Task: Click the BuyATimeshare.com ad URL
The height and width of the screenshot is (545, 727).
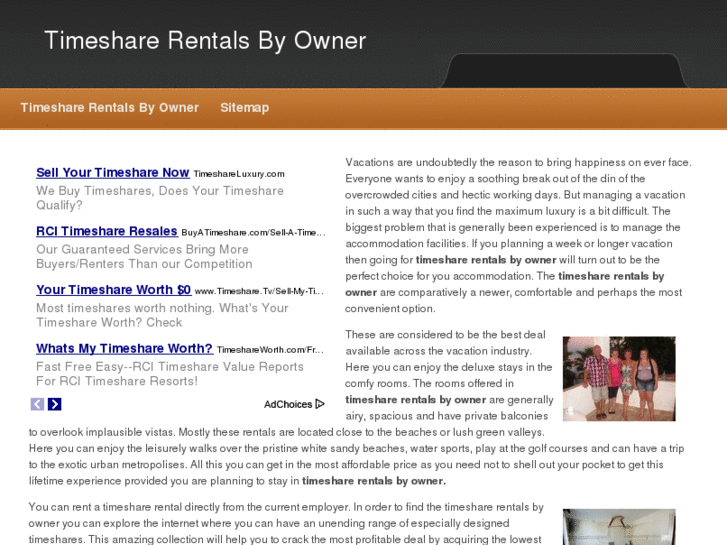Action: tap(254, 232)
